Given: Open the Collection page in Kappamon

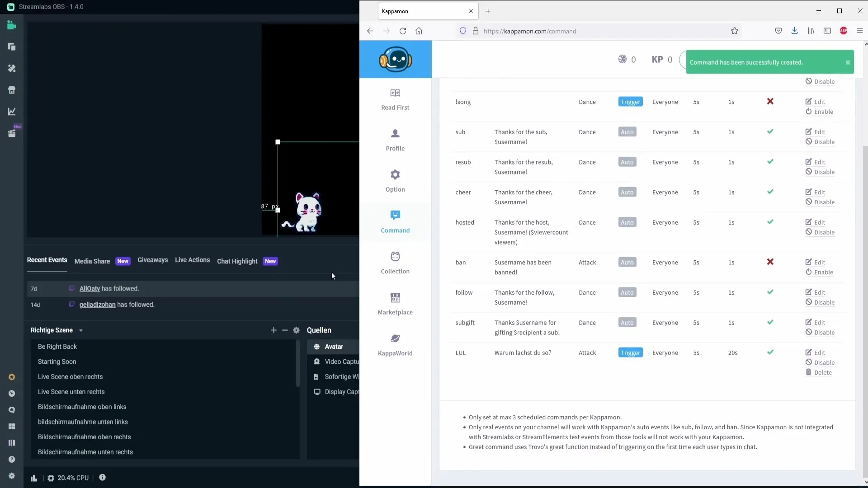Looking at the screenshot, I should coord(395,263).
